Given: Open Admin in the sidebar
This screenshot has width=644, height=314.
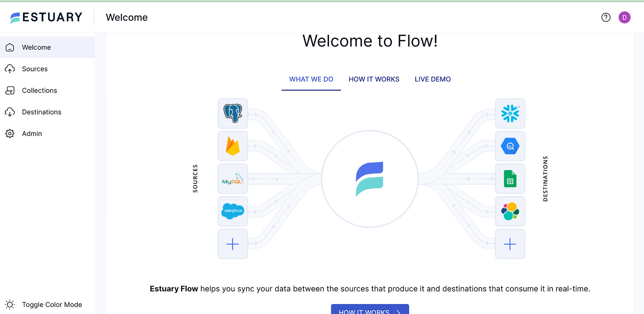Looking at the screenshot, I should pyautogui.click(x=47, y=133).
